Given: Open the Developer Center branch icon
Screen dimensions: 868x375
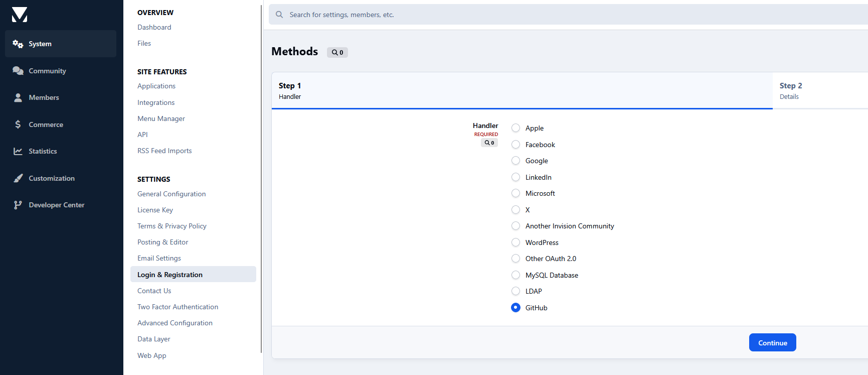Looking at the screenshot, I should tap(18, 205).
